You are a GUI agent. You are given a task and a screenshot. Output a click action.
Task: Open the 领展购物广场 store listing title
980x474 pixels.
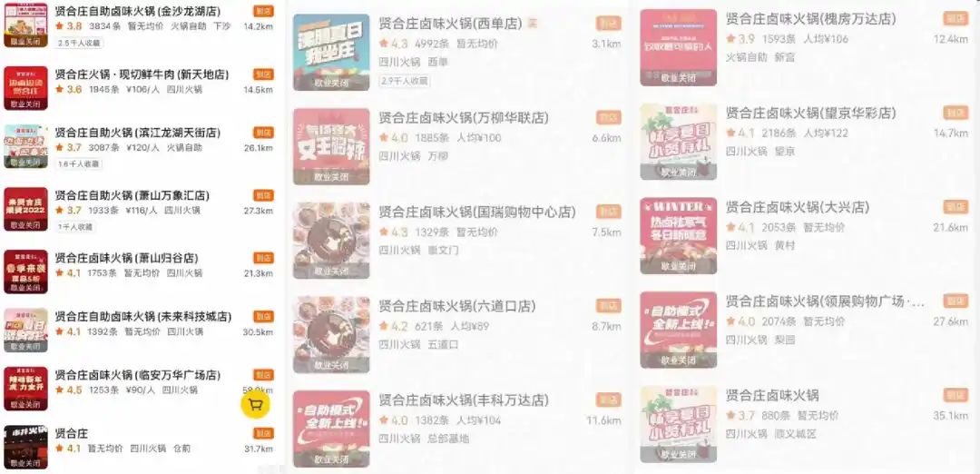pos(825,302)
